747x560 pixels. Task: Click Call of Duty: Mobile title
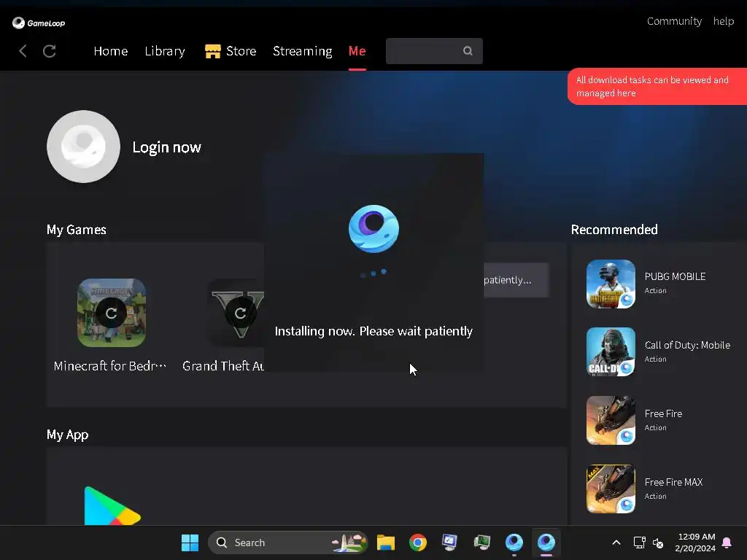click(x=687, y=345)
